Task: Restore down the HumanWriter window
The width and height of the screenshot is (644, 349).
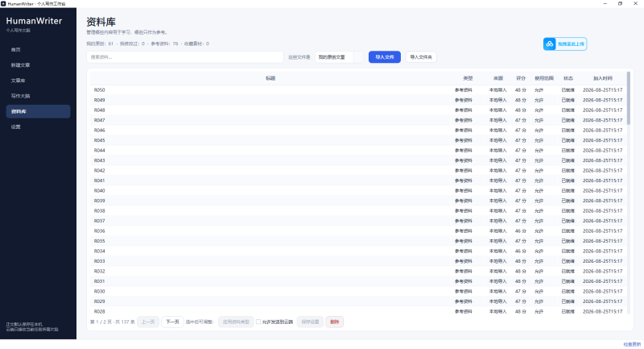Action: pyautogui.click(x=620, y=3)
